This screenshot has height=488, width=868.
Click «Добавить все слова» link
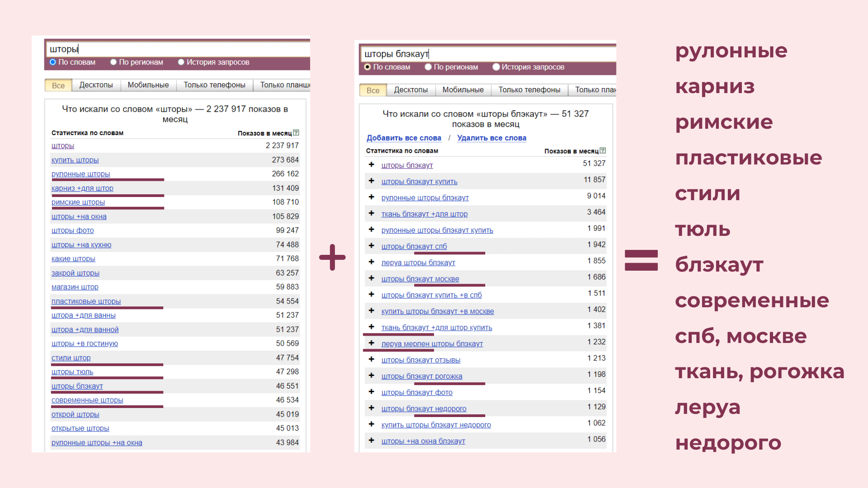click(x=404, y=138)
